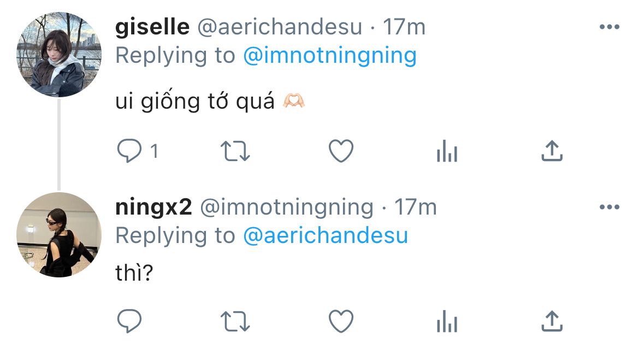Open more options for ningx2's tweet
644x344 pixels.
609,207
